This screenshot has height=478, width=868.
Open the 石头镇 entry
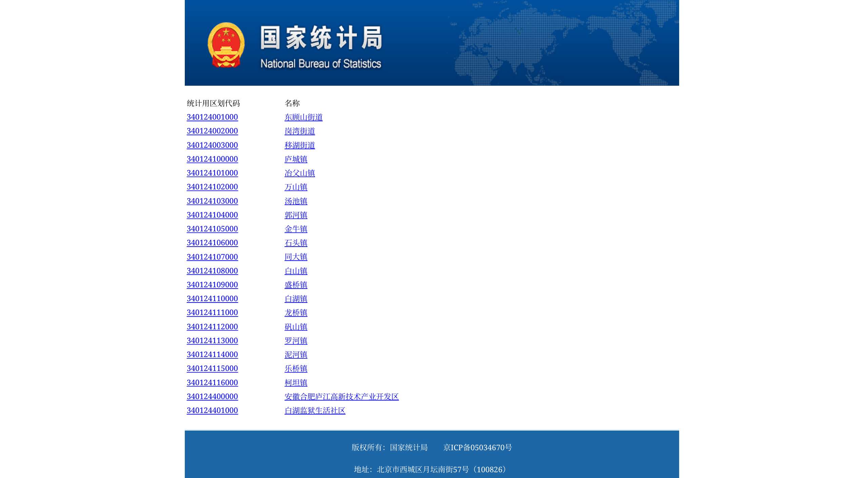tap(296, 243)
